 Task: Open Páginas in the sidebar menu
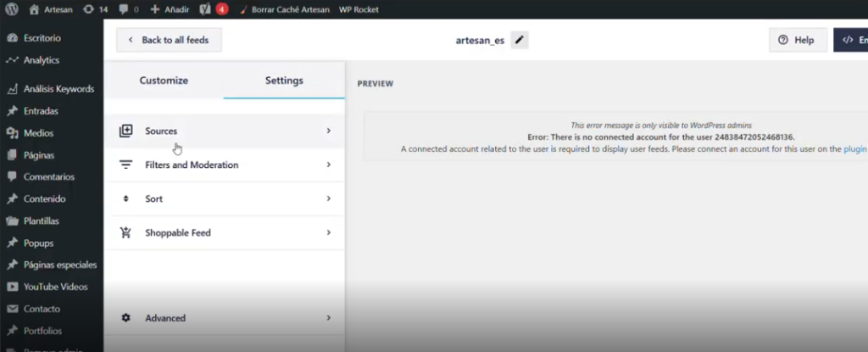click(x=39, y=155)
